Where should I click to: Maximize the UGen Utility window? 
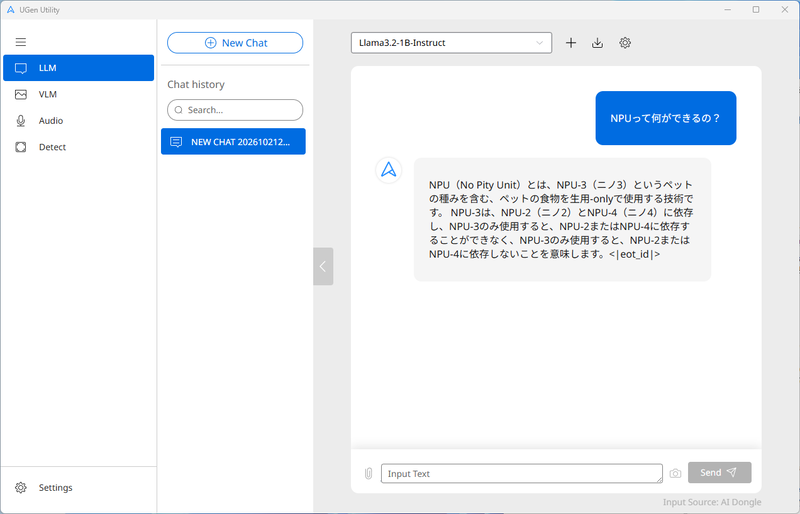[756, 10]
